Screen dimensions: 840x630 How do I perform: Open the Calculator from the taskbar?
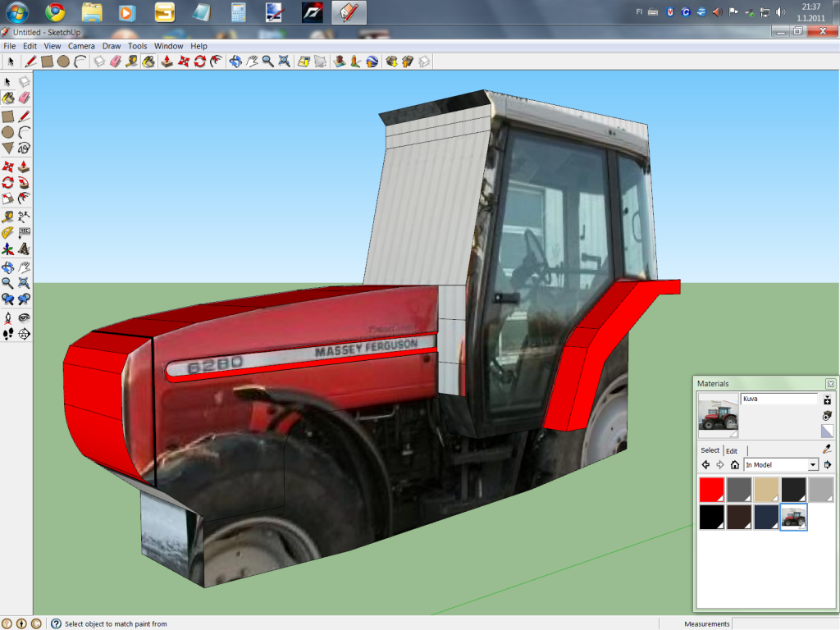239,11
